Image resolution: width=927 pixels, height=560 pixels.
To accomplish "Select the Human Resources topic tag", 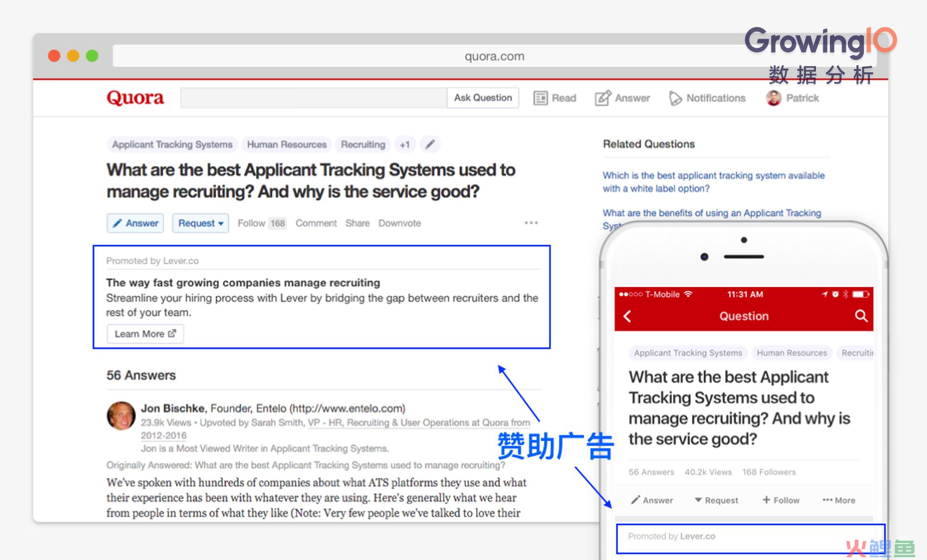I will coord(287,144).
